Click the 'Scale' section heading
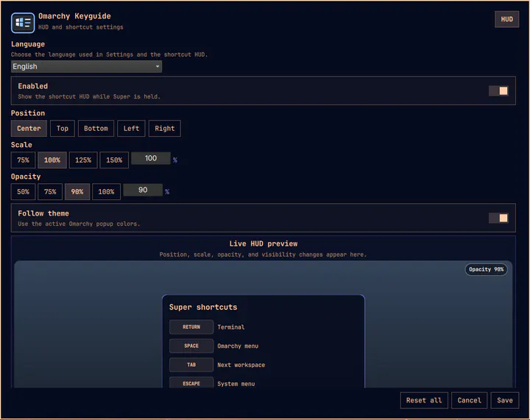530x420 pixels. click(x=21, y=145)
